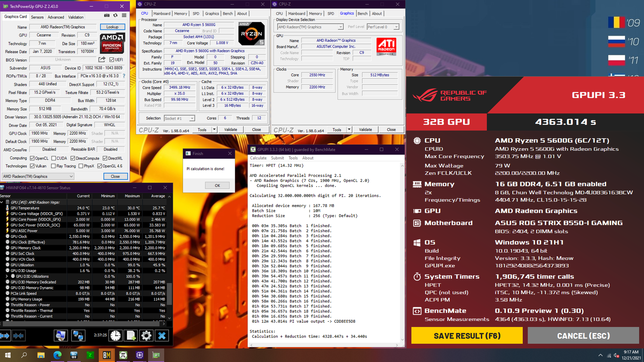Screen dimensions: 644x362
Task: Open HWiNFO sensor settings gear
Action: click(x=146, y=336)
